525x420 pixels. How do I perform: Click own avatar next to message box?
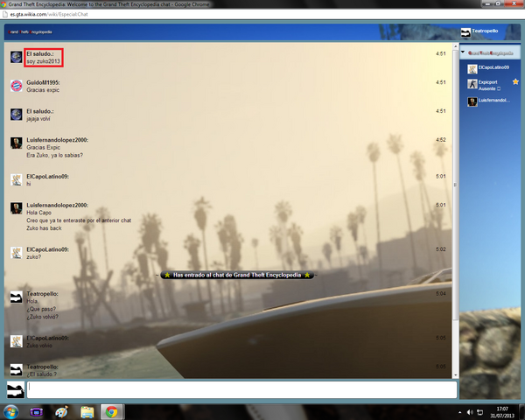click(x=16, y=389)
